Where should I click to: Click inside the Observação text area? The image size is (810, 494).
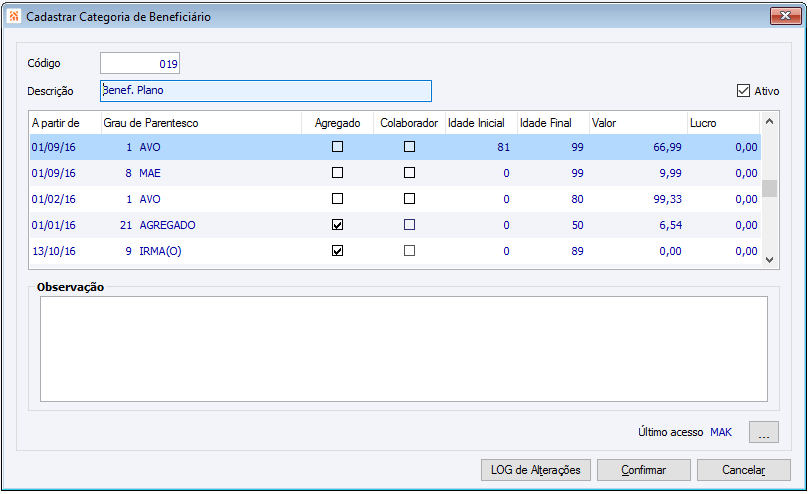click(403, 348)
